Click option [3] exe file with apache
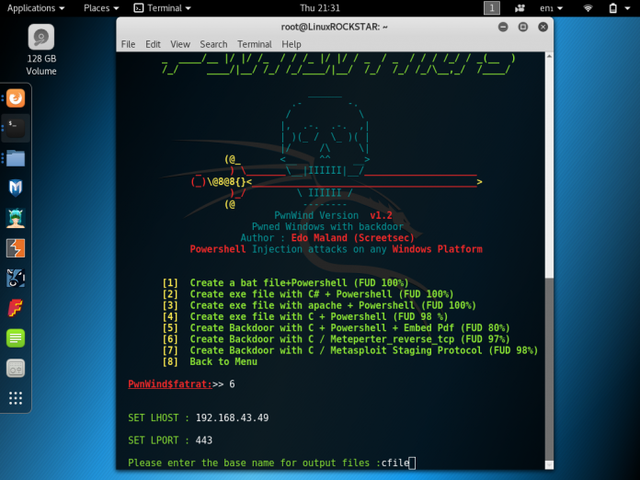 tap(319, 305)
